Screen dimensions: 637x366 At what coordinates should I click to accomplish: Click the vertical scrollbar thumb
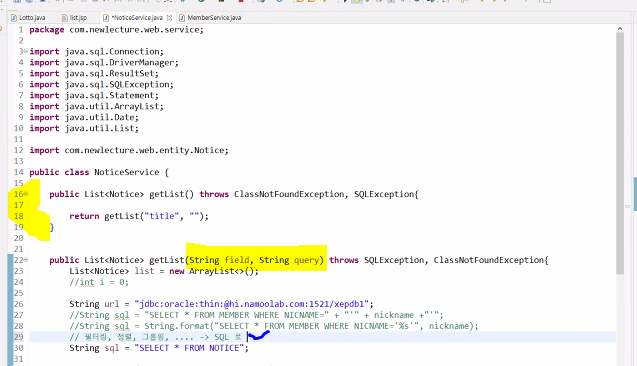pyautogui.click(x=620, y=153)
